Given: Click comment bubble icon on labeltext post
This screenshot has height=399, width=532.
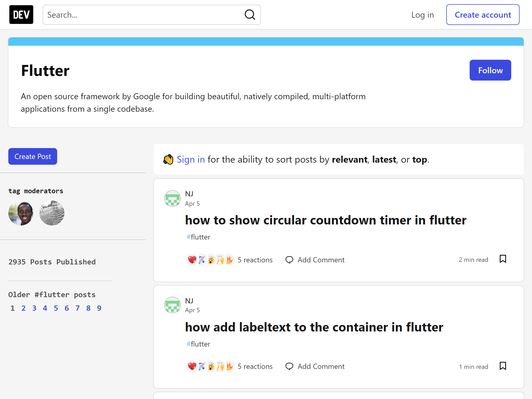Looking at the screenshot, I should pyautogui.click(x=289, y=366).
